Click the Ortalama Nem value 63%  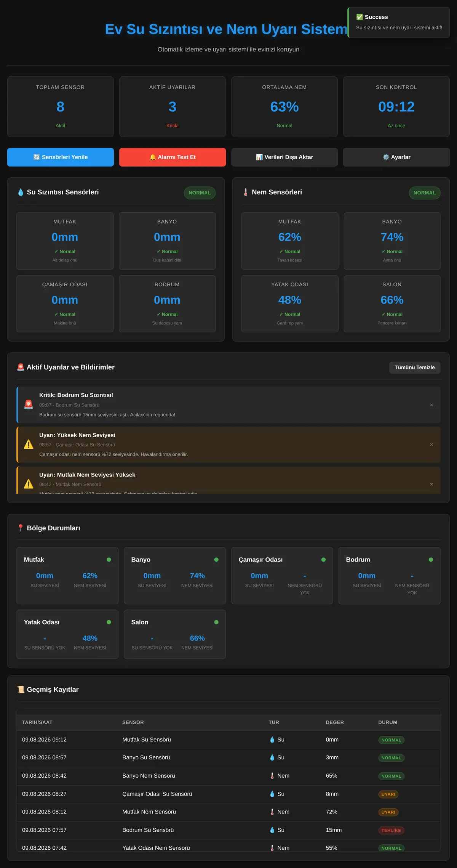(284, 107)
